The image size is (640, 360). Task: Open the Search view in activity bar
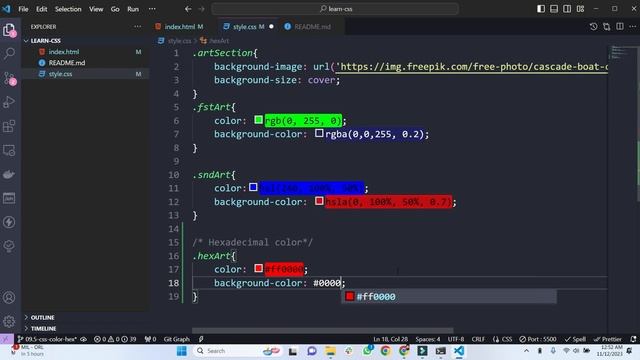click(9, 53)
